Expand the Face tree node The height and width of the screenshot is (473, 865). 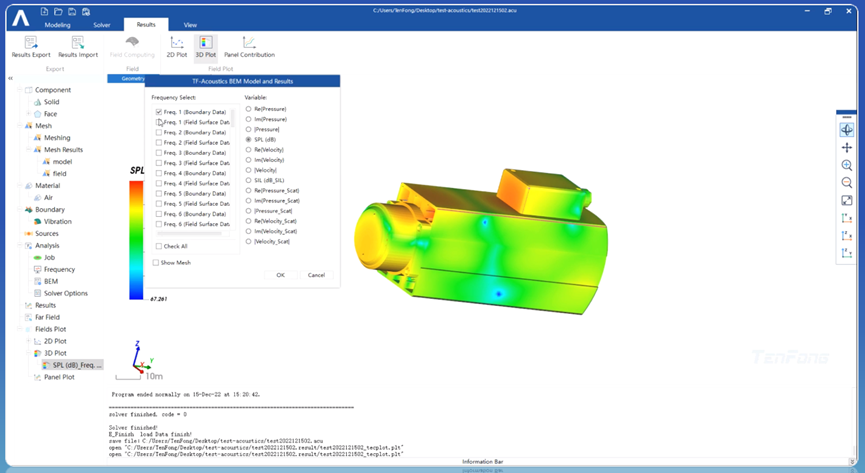29,114
